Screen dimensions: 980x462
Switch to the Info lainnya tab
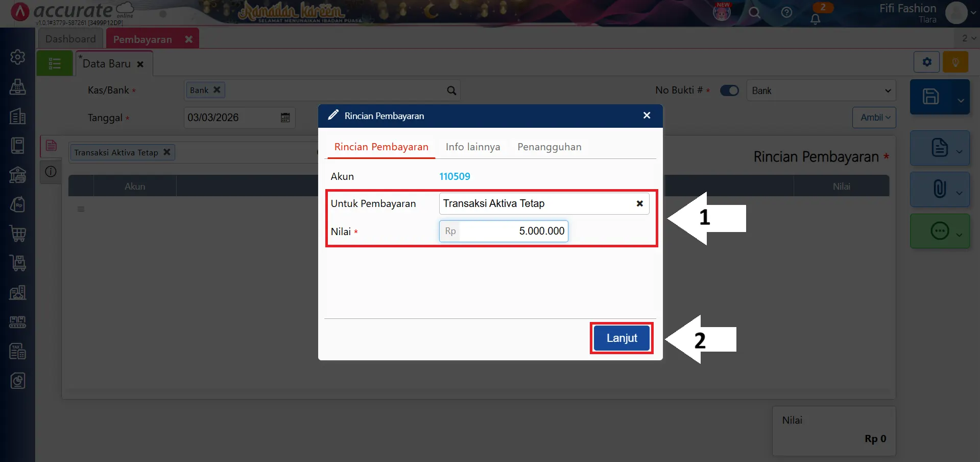click(x=472, y=147)
